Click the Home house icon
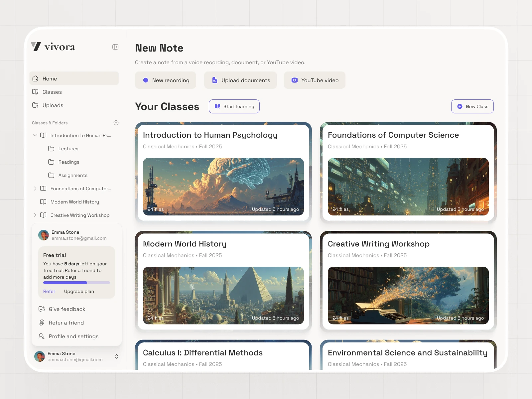 (35, 78)
